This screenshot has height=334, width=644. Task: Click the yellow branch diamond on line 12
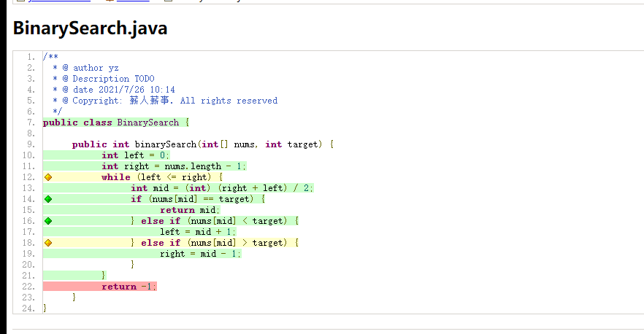tap(48, 177)
